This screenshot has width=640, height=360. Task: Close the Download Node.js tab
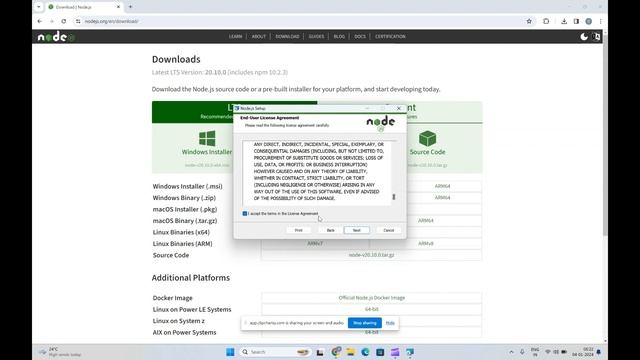tap(118, 7)
